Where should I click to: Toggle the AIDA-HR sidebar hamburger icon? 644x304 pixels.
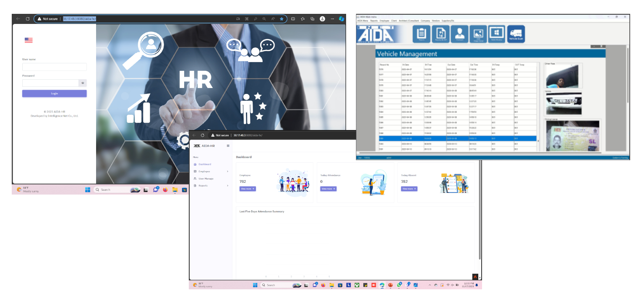(228, 146)
